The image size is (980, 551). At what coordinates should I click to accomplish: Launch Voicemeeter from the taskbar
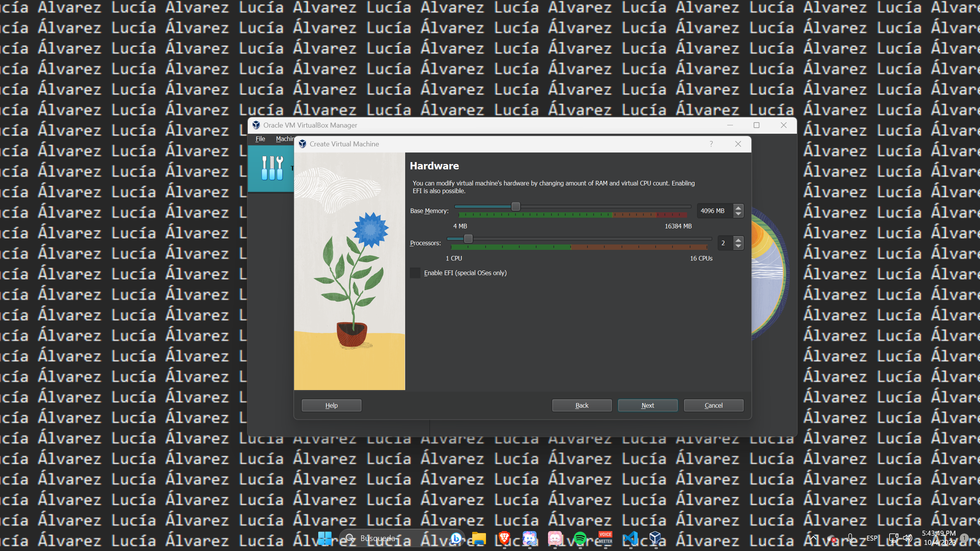point(605,538)
